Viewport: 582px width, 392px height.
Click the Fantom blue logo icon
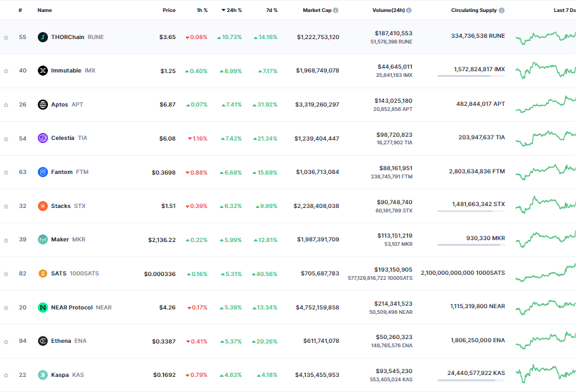tap(43, 172)
